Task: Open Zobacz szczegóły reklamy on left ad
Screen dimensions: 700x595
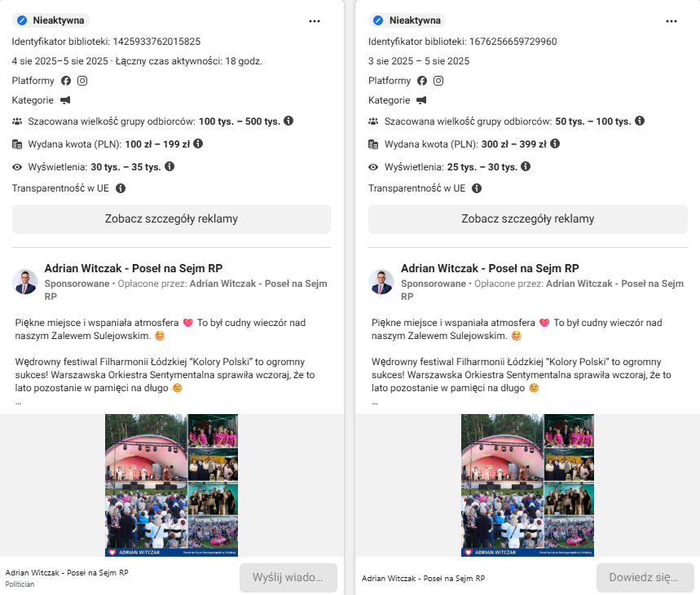Action: point(171,218)
